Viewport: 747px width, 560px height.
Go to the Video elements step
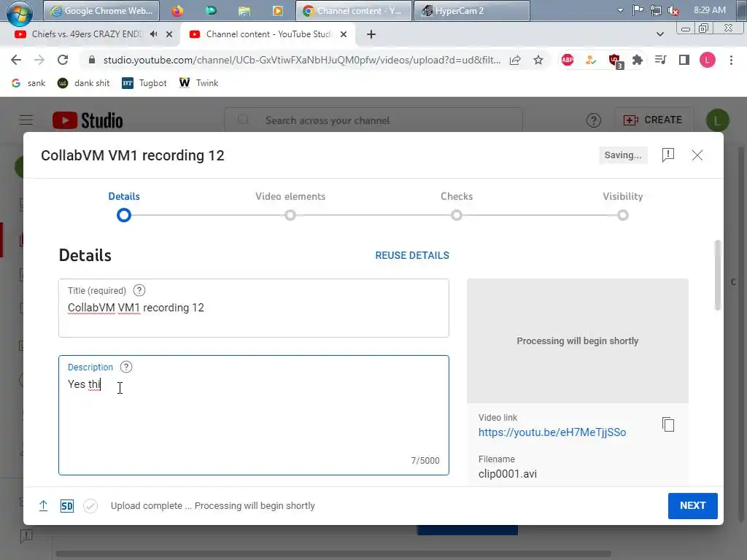(x=290, y=206)
